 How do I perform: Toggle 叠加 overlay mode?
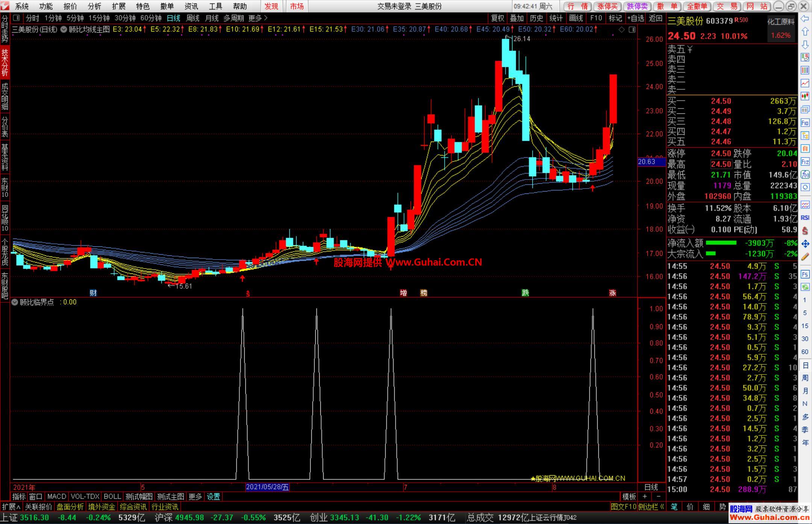point(517,18)
